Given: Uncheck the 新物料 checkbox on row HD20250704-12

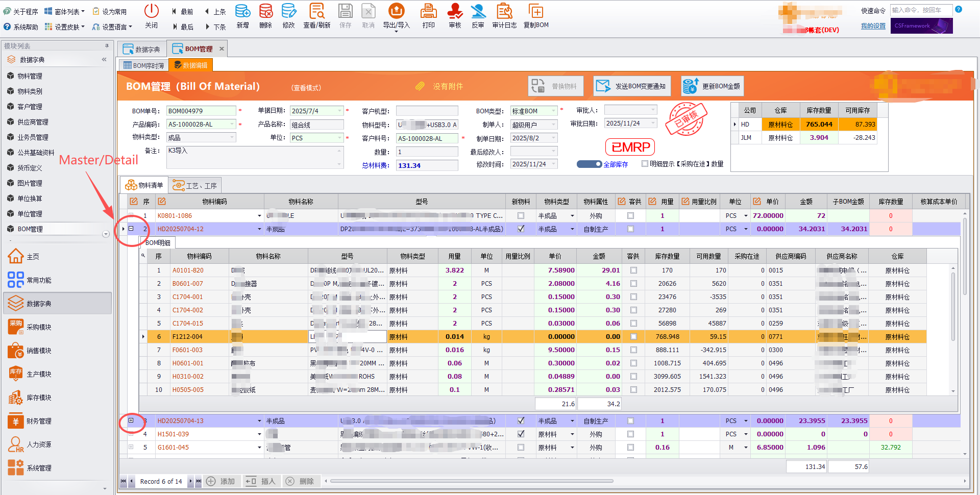Looking at the screenshot, I should point(521,229).
